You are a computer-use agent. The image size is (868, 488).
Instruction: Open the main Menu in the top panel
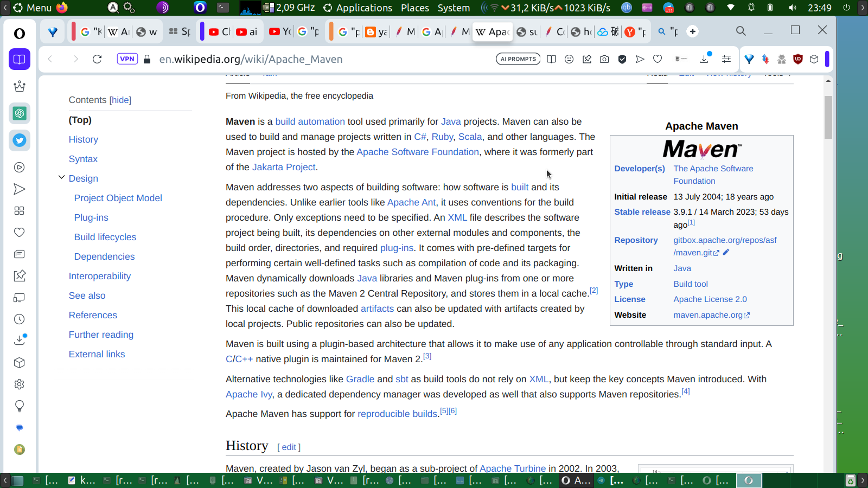[x=33, y=8]
